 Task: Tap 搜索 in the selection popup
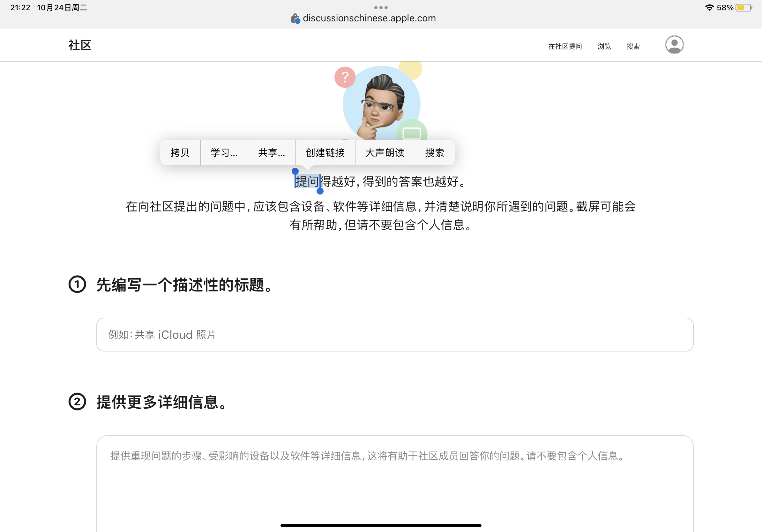pyautogui.click(x=434, y=152)
